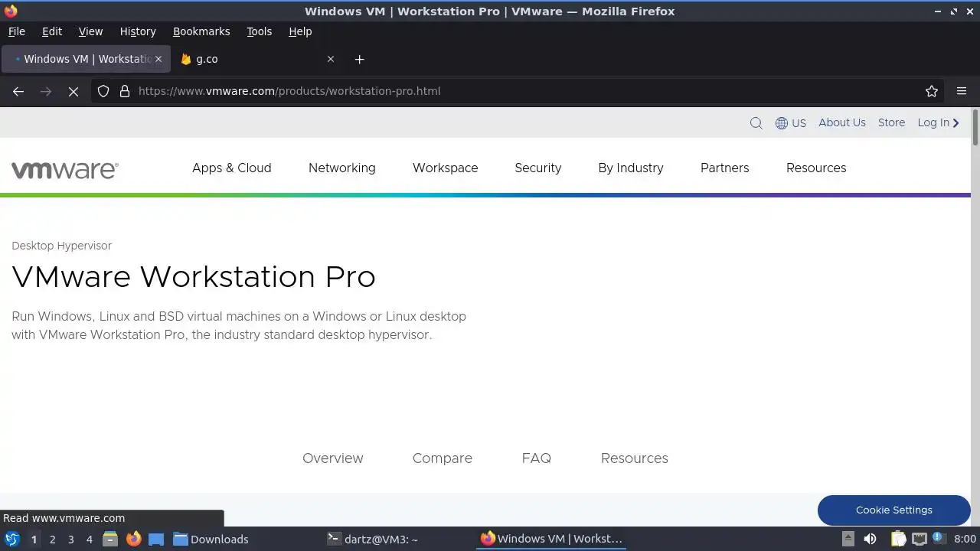
Task: Click the VMware logo
Action: pos(65,169)
